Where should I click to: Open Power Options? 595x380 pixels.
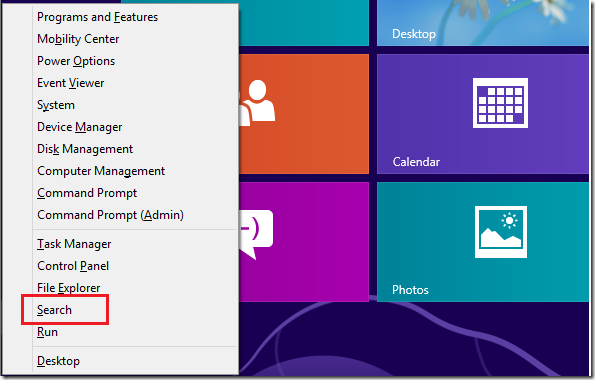pos(76,61)
